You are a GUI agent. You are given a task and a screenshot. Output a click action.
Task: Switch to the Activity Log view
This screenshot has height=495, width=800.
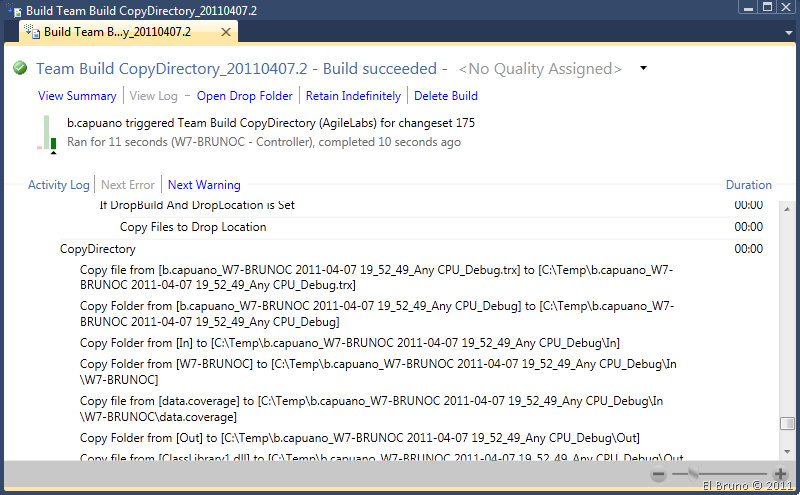59,185
